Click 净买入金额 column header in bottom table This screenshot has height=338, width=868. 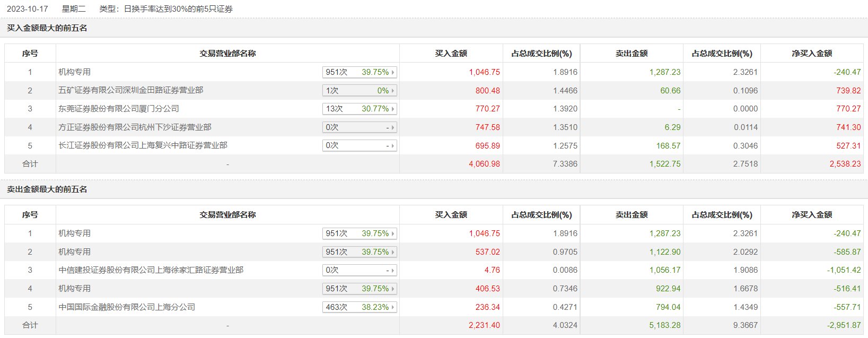pyautogui.click(x=811, y=215)
